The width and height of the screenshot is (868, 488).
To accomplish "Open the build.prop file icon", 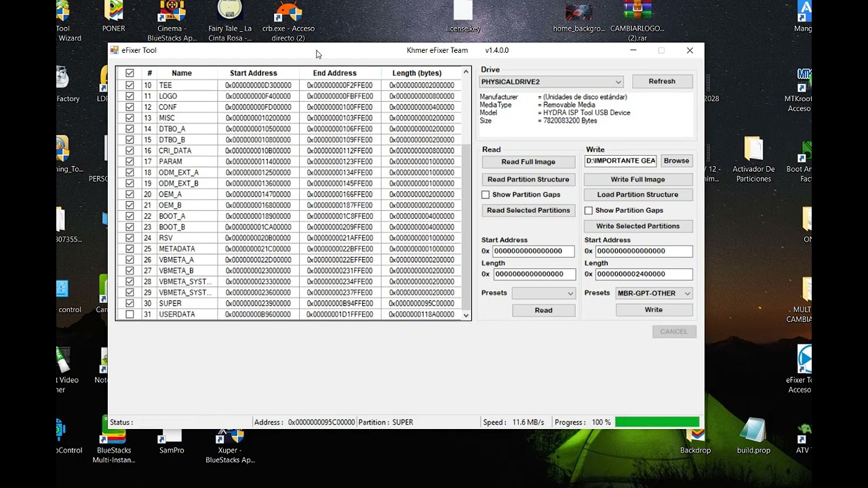I will 753,436.
